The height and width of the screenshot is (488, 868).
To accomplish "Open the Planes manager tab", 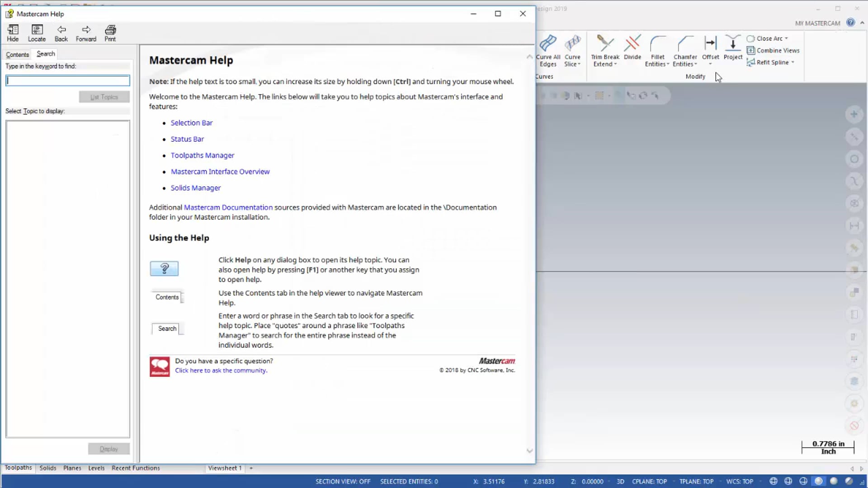I will click(x=72, y=468).
